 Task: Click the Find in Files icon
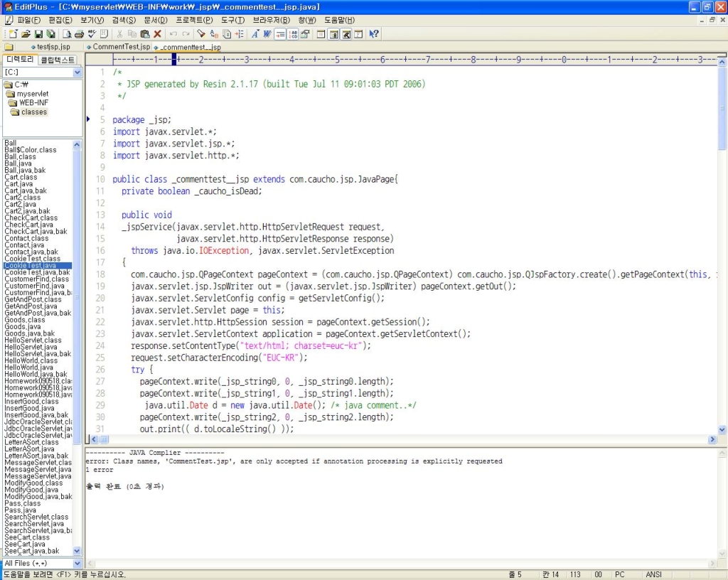[x=227, y=34]
